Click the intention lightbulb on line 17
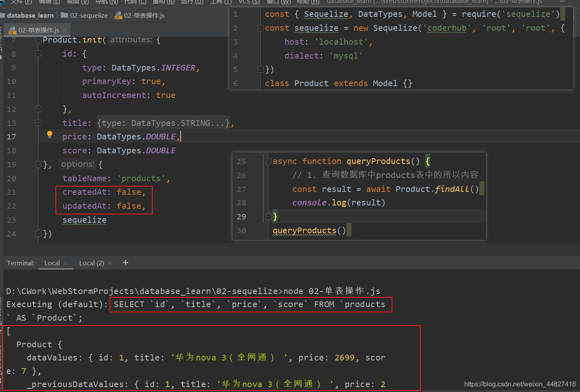This screenshot has height=392, width=580. tap(50, 134)
